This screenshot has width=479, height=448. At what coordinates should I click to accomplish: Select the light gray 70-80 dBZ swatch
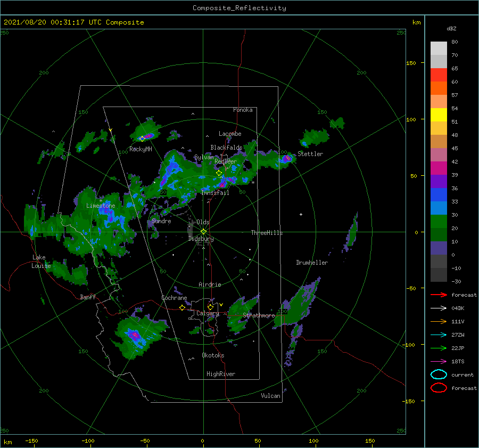(439, 48)
